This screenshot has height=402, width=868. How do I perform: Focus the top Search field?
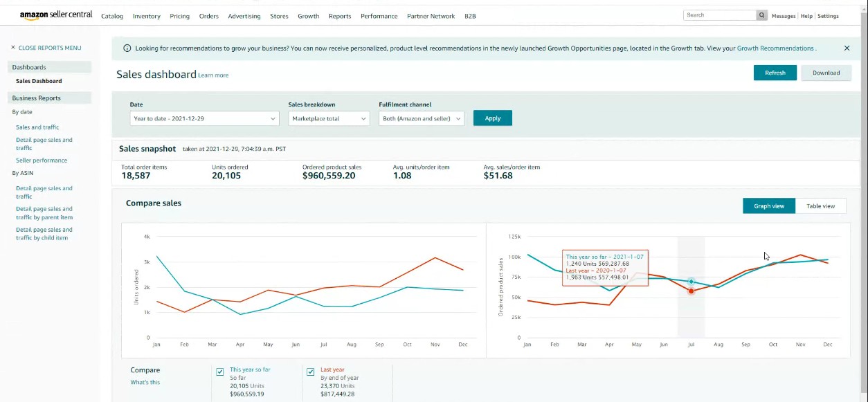click(x=720, y=15)
